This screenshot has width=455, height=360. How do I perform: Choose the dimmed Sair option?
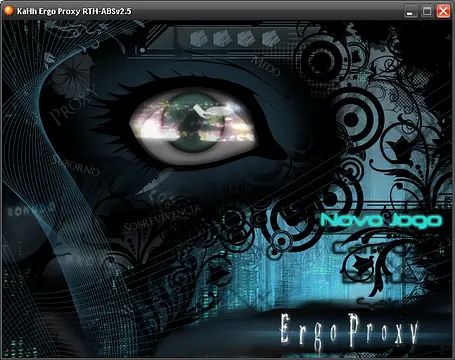coord(376,303)
